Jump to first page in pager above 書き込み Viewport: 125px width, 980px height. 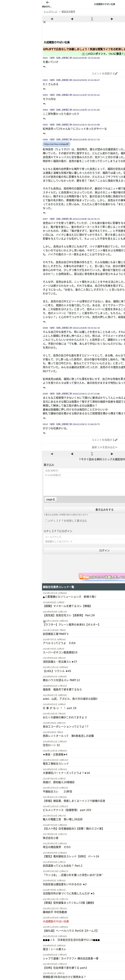(52, 454)
